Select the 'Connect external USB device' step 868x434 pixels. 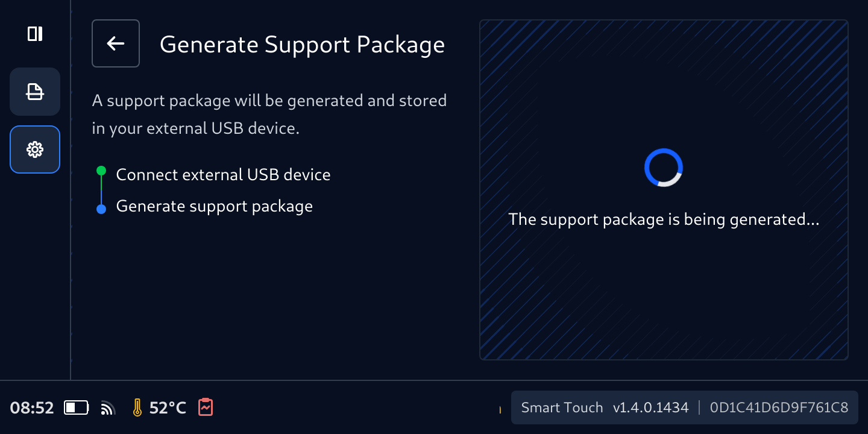point(223,175)
